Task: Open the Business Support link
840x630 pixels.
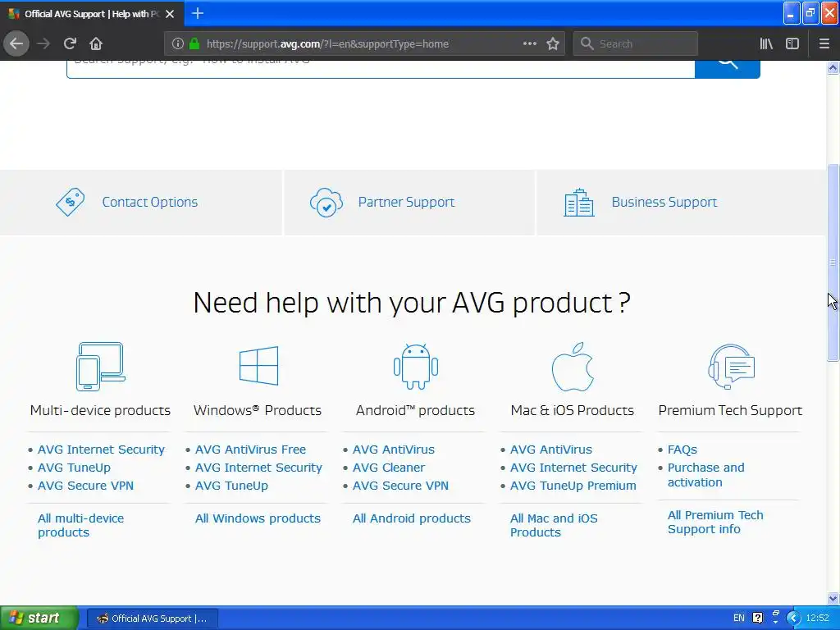Action: pyautogui.click(x=664, y=202)
